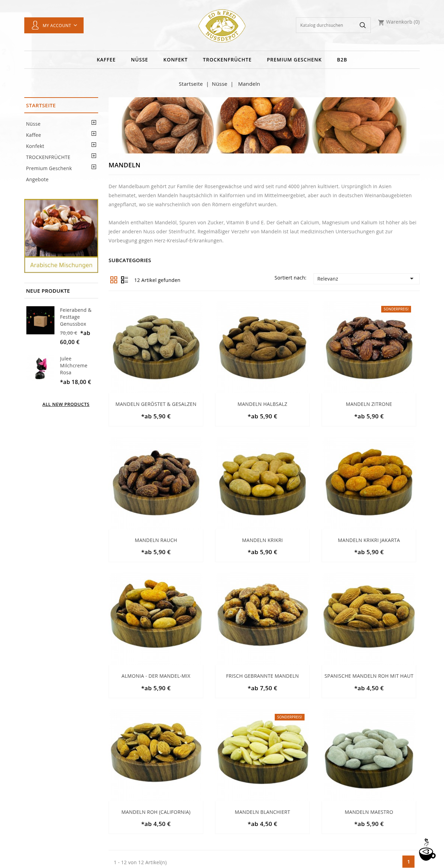Image resolution: width=444 pixels, height=868 pixels.
Task: Switch to list view layout icon
Action: point(125,280)
